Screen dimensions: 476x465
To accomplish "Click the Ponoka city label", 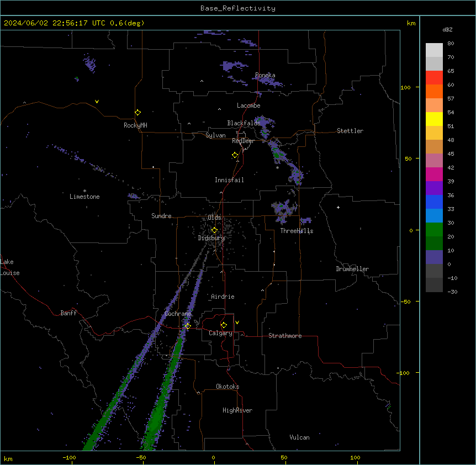I will pos(265,75).
